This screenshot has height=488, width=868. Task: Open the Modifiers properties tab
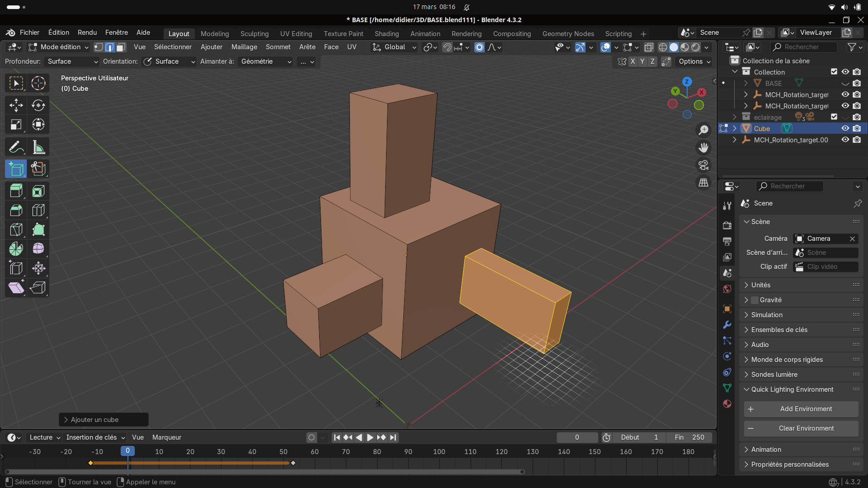click(x=727, y=325)
